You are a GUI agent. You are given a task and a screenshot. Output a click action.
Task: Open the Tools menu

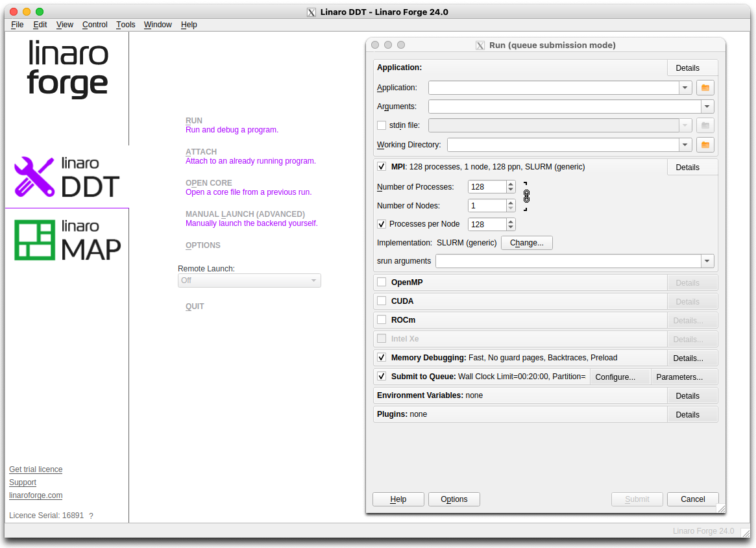click(x=125, y=25)
